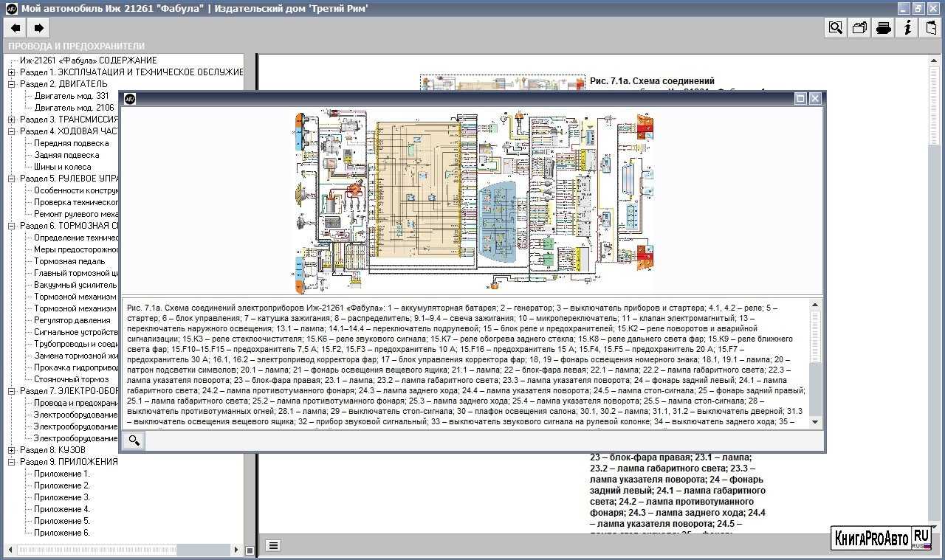The height and width of the screenshot is (560, 945).
Task: Click the Рис. 7.1а. Схема соединений heading
Action: [652, 81]
